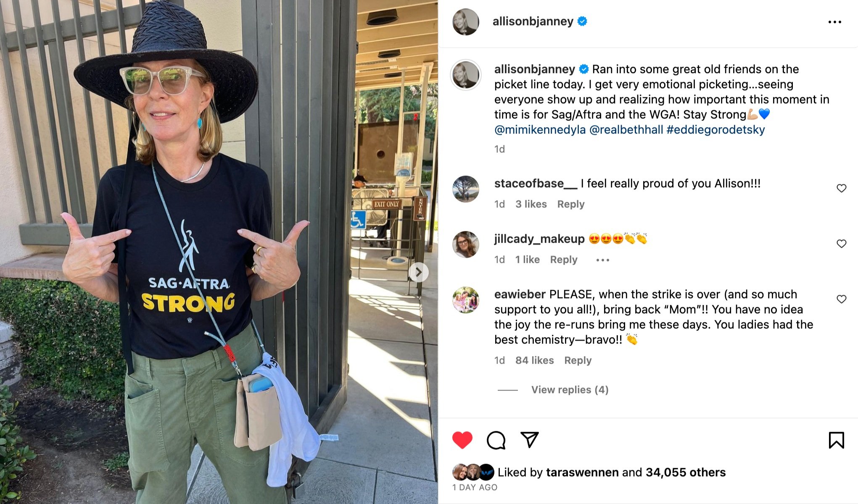Viewport: 858px width, 504px height.
Task: Save post with the bookmark icon
Action: pos(836,440)
